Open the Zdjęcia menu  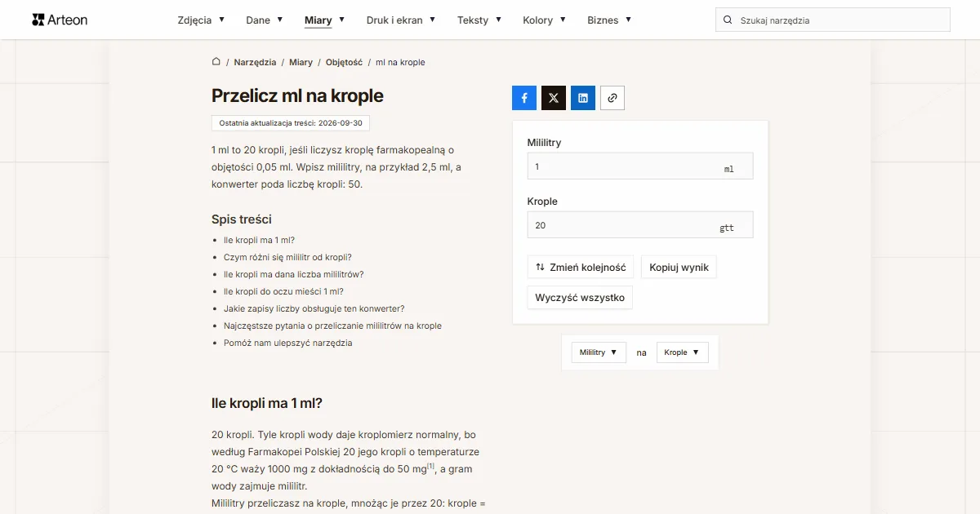click(x=201, y=20)
